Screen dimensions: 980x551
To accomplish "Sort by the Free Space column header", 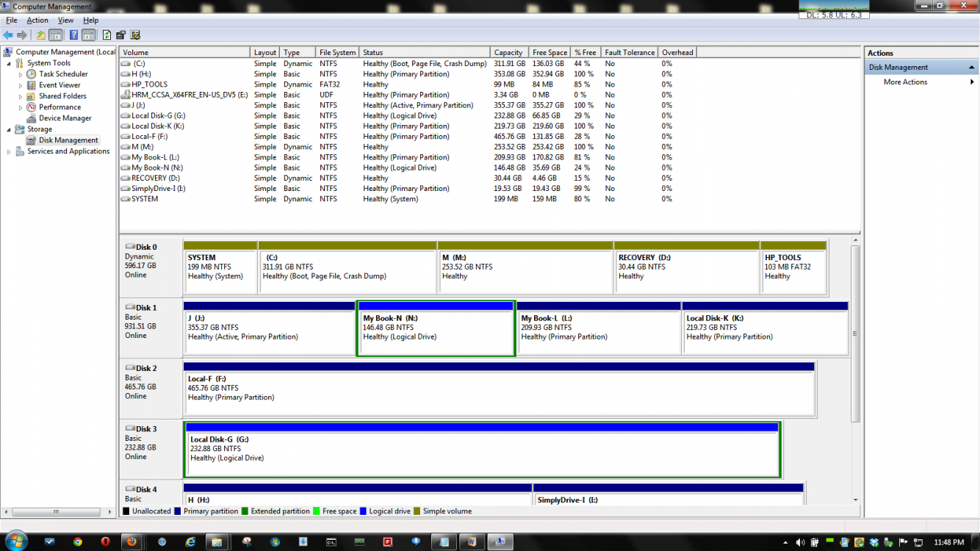I will pos(550,53).
